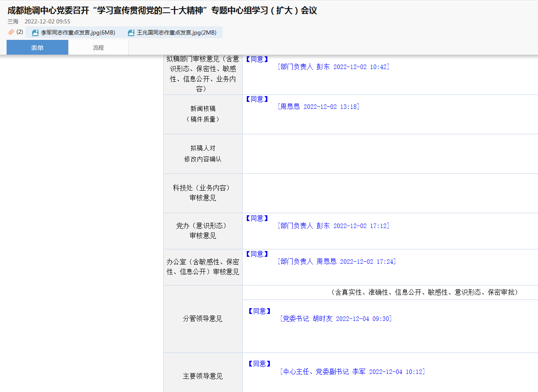Image resolution: width=538 pixels, height=392 pixels.
Task: Click the empty 拟稿人对修改内容确认 opinion cell
Action: (x=390, y=154)
